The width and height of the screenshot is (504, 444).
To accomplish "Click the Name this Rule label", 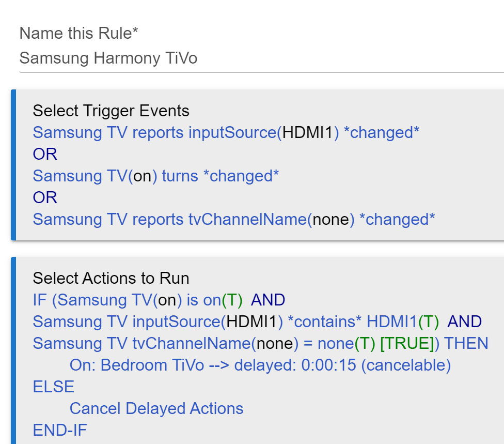I will tap(78, 33).
